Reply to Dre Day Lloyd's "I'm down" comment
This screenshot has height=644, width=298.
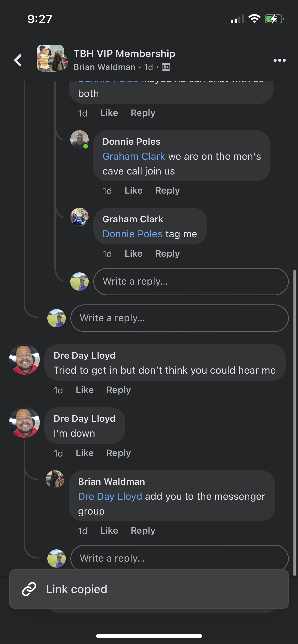118,453
